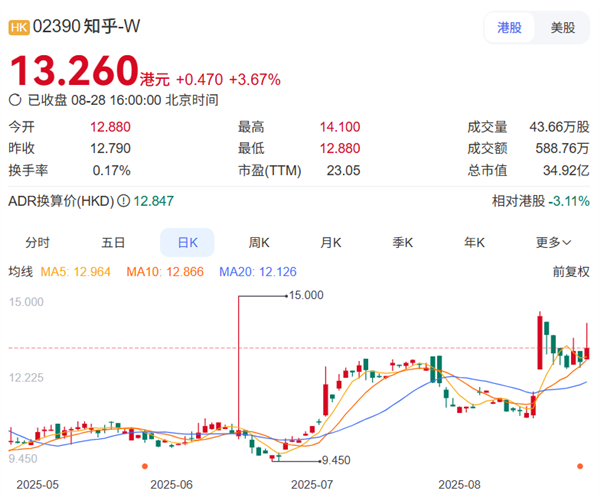
Task: Expand the 更多 dropdown
Action: click(553, 242)
